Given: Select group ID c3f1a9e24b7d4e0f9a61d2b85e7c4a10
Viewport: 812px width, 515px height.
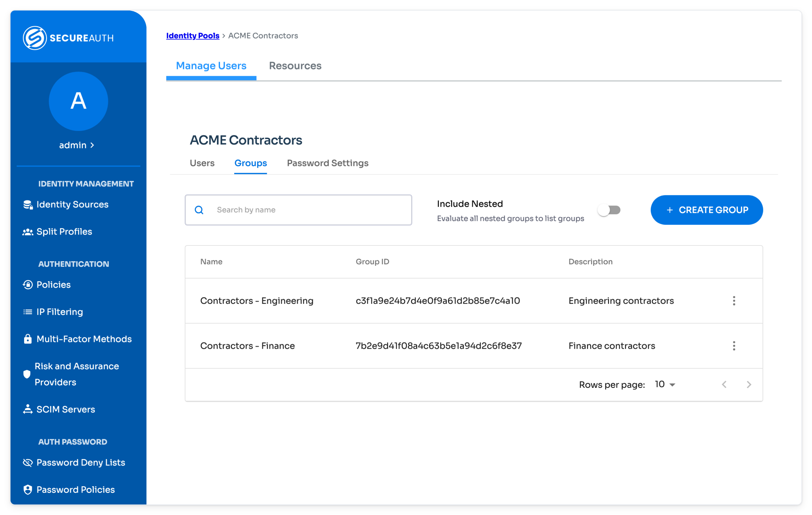Looking at the screenshot, I should click(x=438, y=301).
